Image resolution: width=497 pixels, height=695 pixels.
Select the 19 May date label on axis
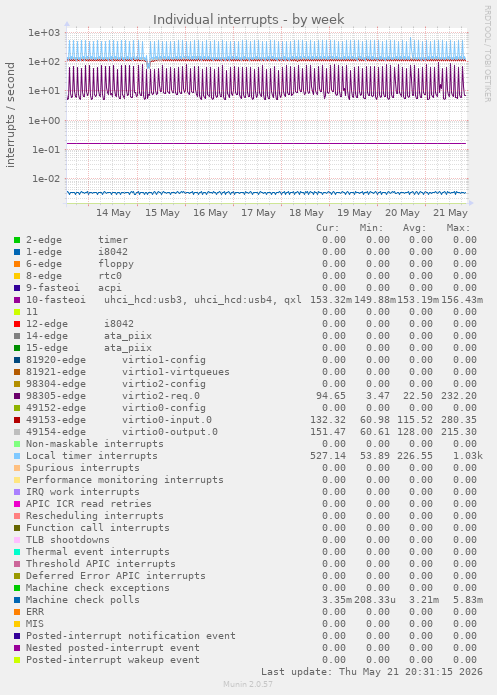point(354,213)
